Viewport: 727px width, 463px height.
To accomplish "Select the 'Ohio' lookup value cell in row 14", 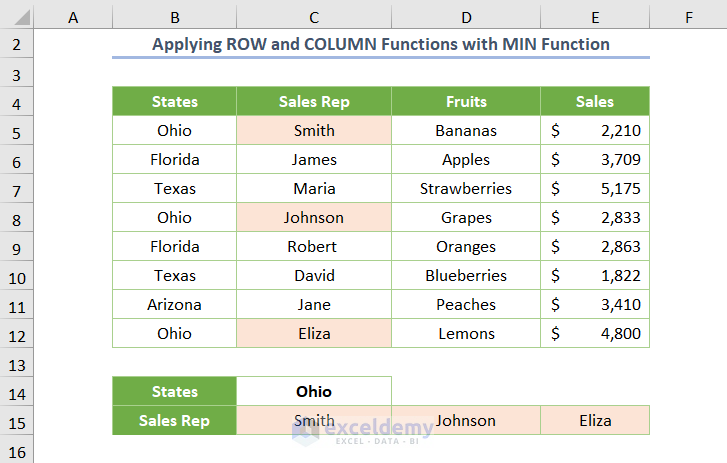I will coord(314,392).
